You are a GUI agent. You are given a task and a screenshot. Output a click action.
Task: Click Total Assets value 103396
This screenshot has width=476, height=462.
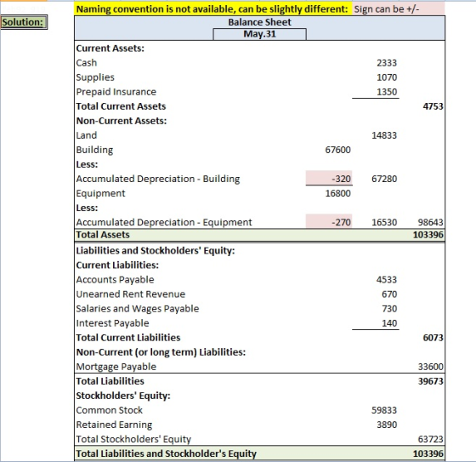click(x=428, y=235)
